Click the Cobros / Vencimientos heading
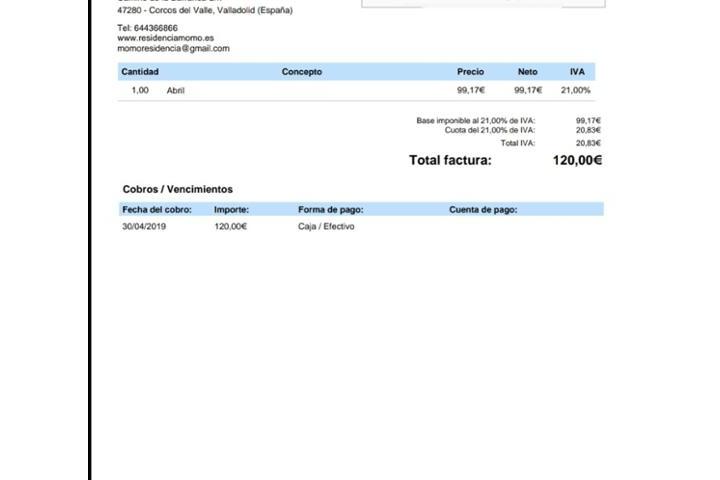This screenshot has height=480, width=720. [177, 189]
